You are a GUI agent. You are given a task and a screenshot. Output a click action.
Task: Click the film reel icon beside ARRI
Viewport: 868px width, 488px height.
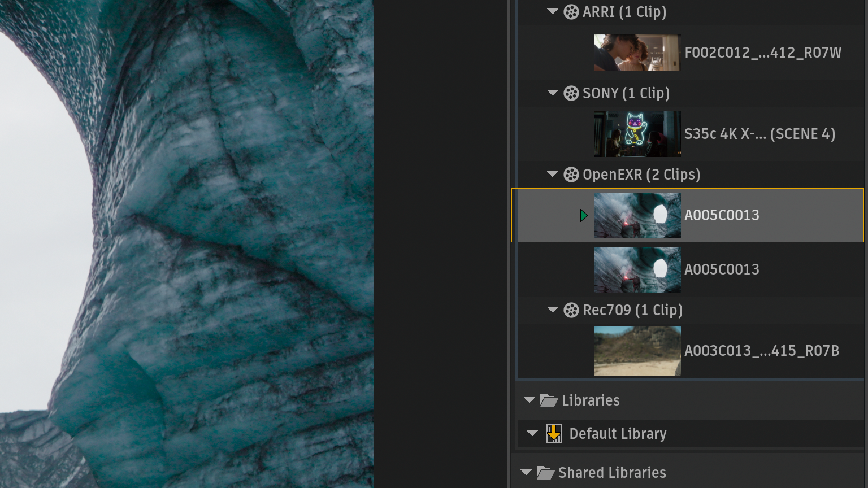[571, 12]
